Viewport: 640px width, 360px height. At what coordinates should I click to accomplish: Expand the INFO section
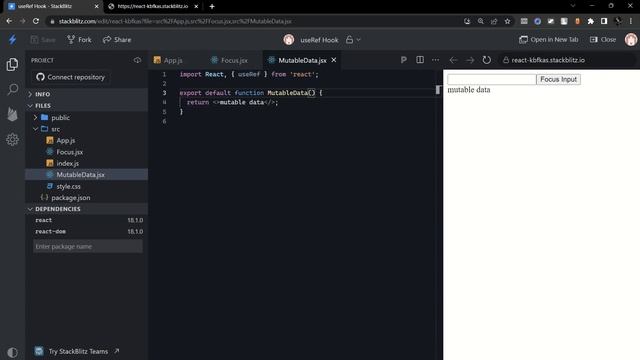(87, 94)
